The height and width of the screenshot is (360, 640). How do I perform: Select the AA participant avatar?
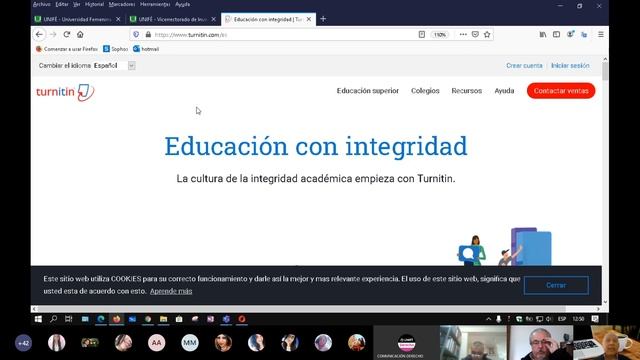click(156, 343)
